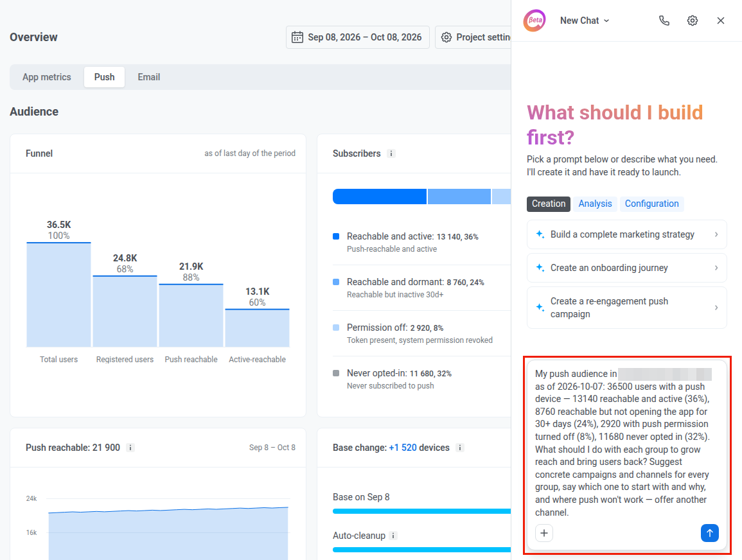Click the '36.5K' total users value
This screenshot has width=742, height=560.
58,225
